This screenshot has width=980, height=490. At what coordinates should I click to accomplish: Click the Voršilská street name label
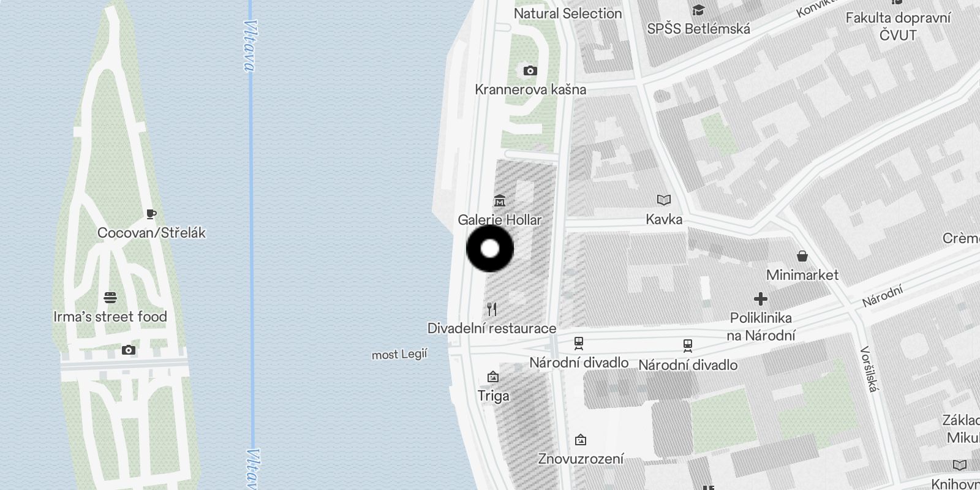(869, 369)
